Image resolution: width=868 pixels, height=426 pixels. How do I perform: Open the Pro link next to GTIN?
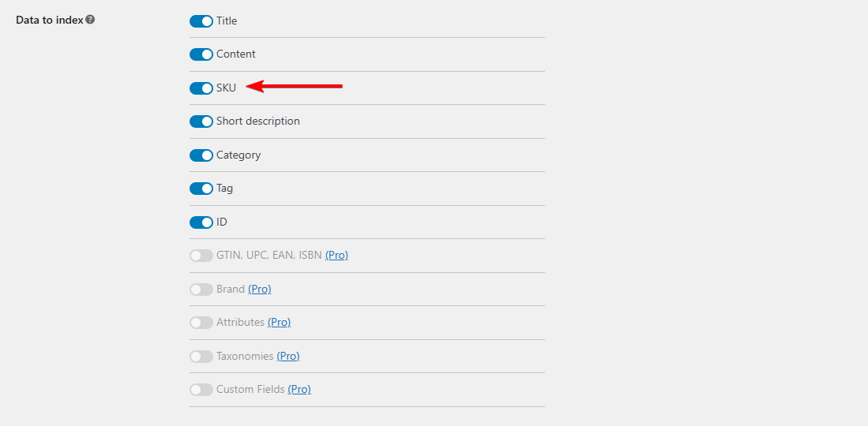(x=336, y=256)
